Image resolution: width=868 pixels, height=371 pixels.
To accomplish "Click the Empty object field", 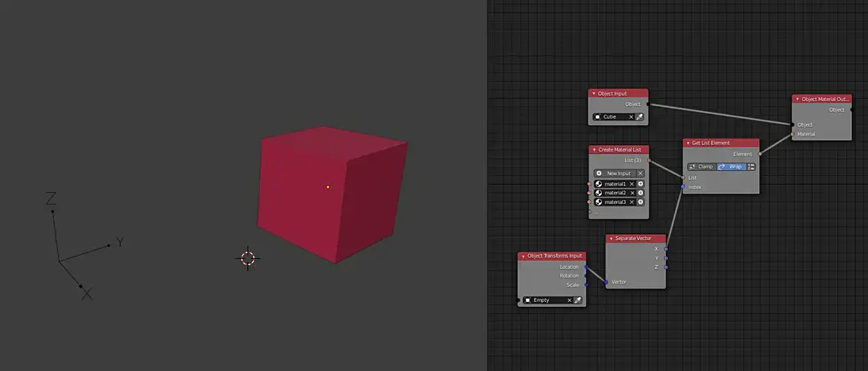I will (548, 300).
